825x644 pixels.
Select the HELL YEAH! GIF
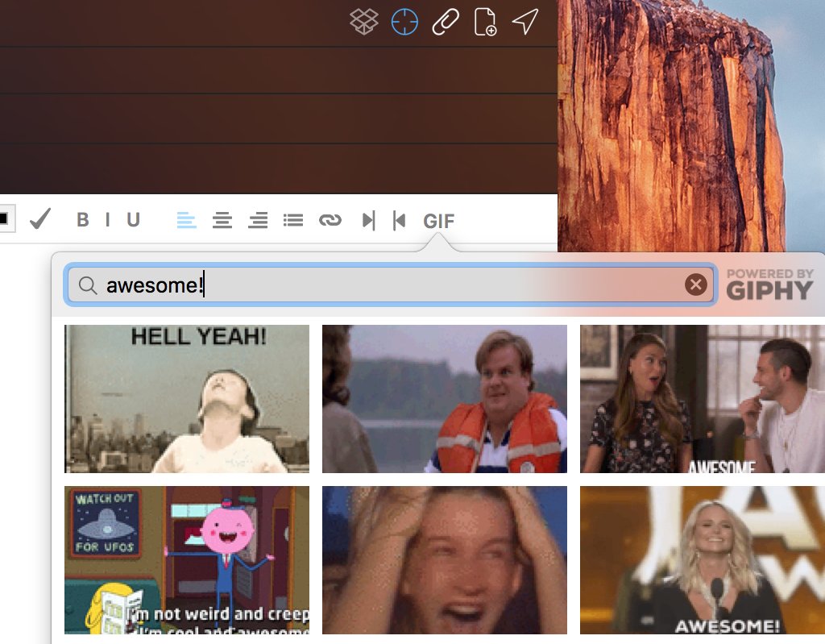click(187, 399)
